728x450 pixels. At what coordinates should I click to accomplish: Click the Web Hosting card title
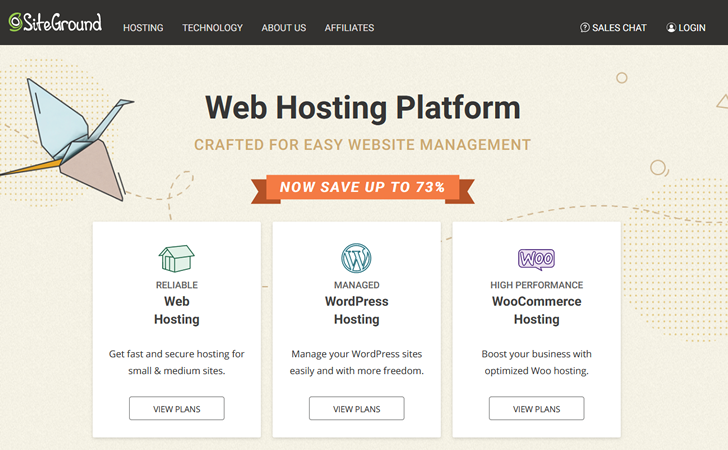point(177,310)
